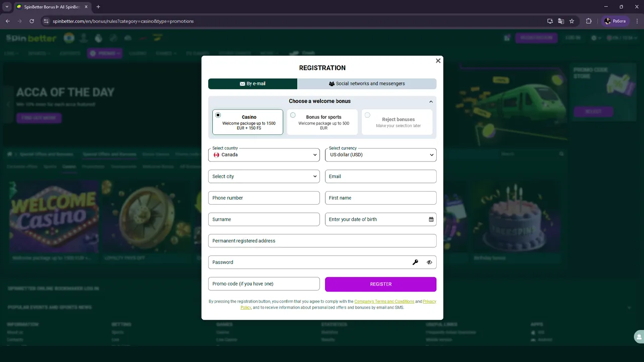Click the password generator key icon
The width and height of the screenshot is (644, 362).
coord(415,262)
